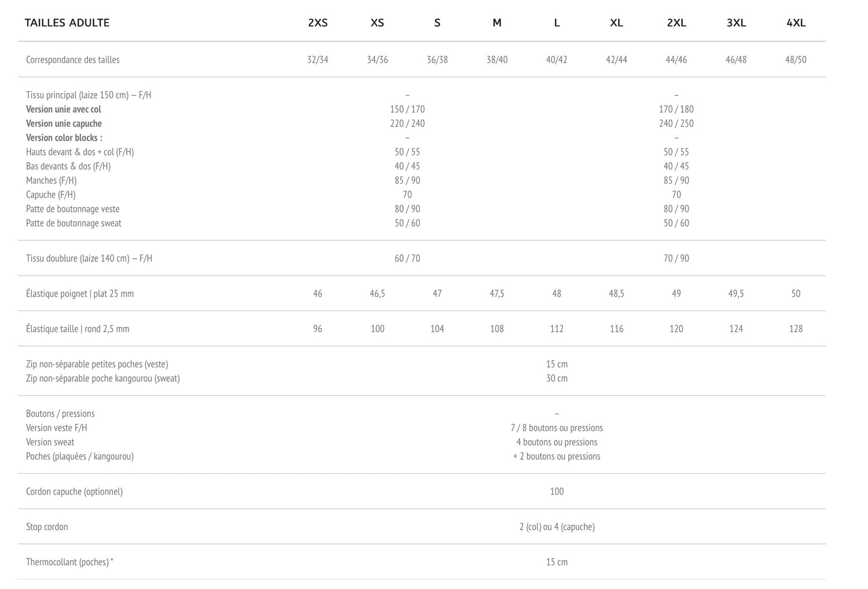
Task: Click the Tissu doublure row label
Action: pos(89,258)
